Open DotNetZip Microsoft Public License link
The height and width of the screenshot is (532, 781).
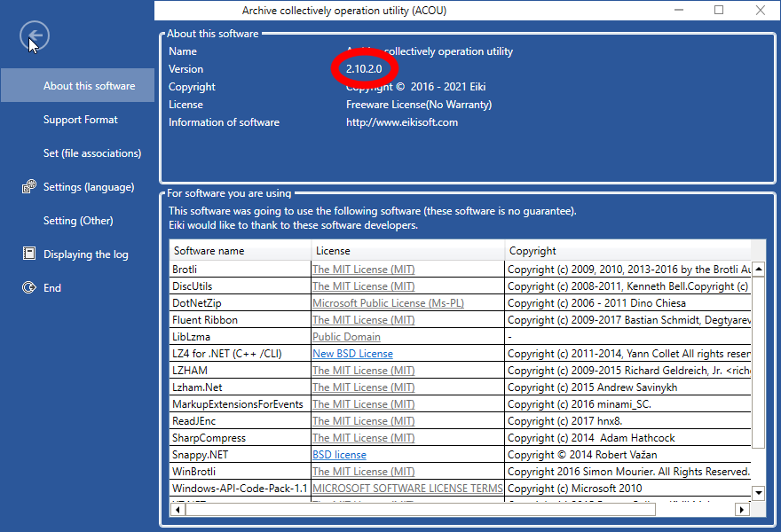(x=388, y=303)
